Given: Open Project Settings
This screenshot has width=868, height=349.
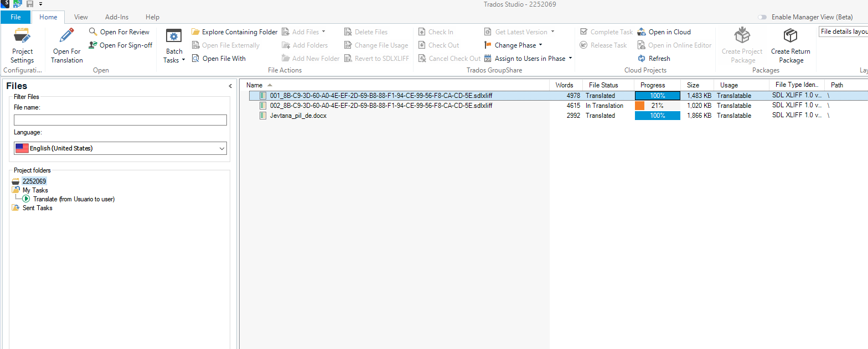Looking at the screenshot, I should point(22,45).
